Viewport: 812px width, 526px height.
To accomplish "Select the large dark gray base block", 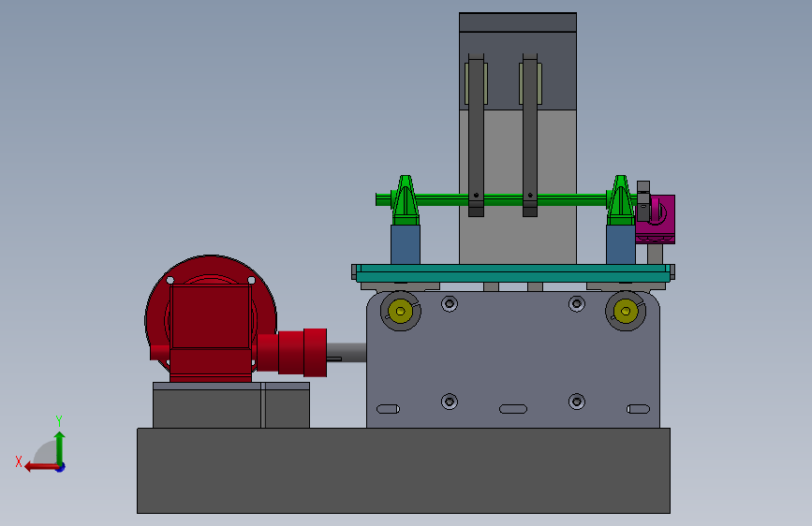I will pos(404,471).
